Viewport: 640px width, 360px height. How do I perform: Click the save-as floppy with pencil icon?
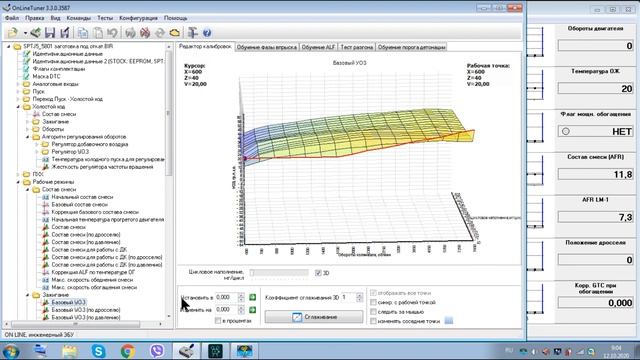(x=64, y=33)
